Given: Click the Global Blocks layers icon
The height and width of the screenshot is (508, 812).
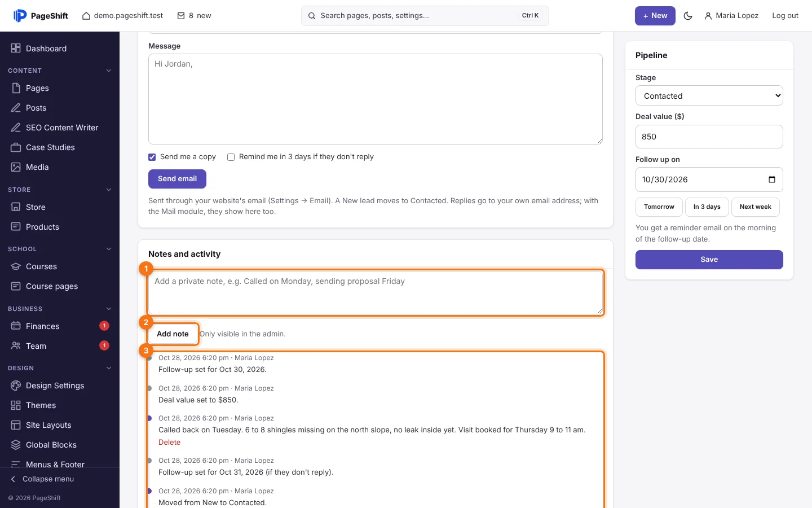Looking at the screenshot, I should pos(16,445).
